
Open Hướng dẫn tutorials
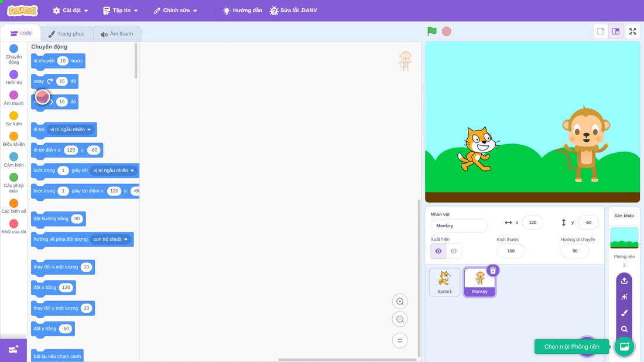(x=242, y=11)
